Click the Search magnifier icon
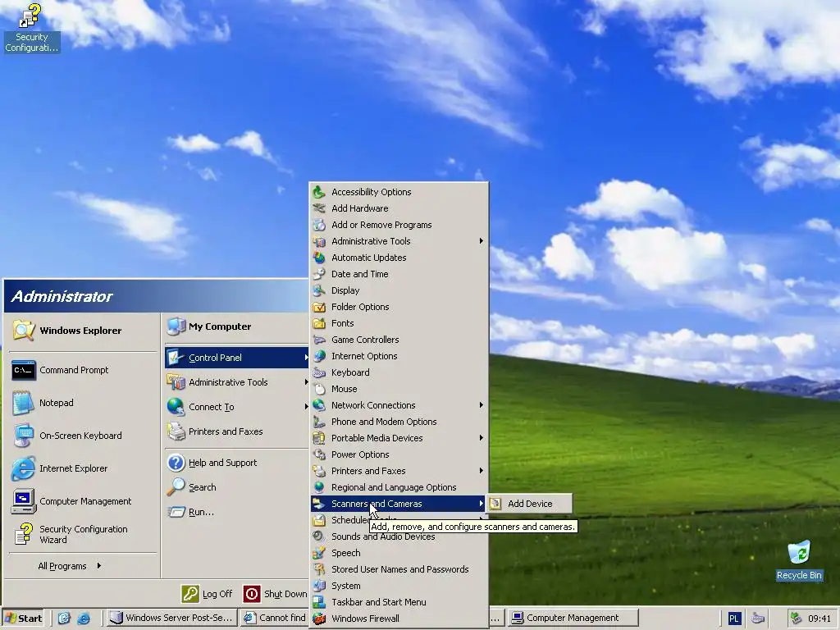The width and height of the screenshot is (840, 630). pyautogui.click(x=176, y=487)
